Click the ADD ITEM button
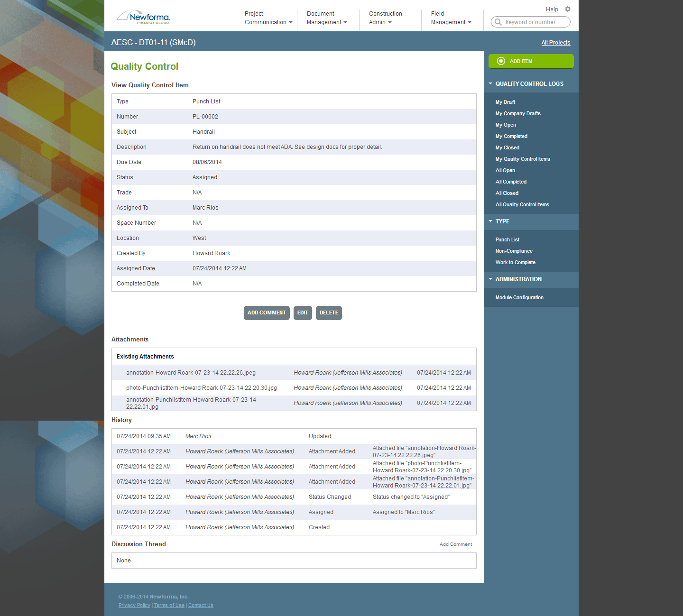Viewport: 683px width, 616px height. (x=531, y=61)
